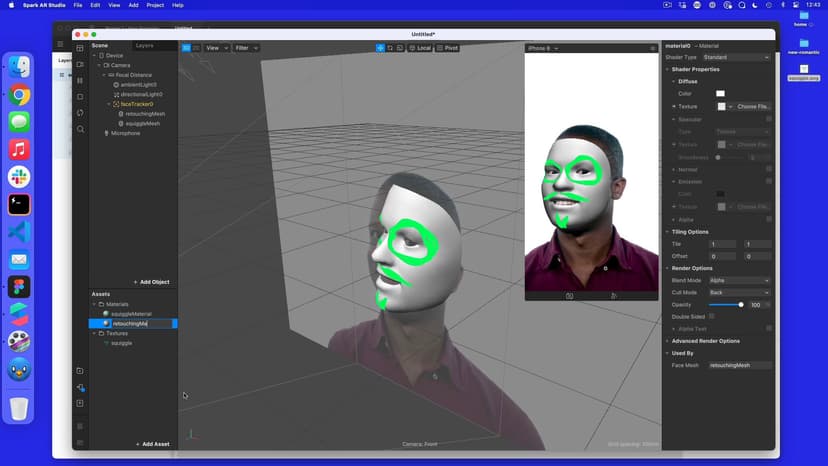828x466 pixels.
Task: Select the scale manipulator tool icon
Action: 400,48
